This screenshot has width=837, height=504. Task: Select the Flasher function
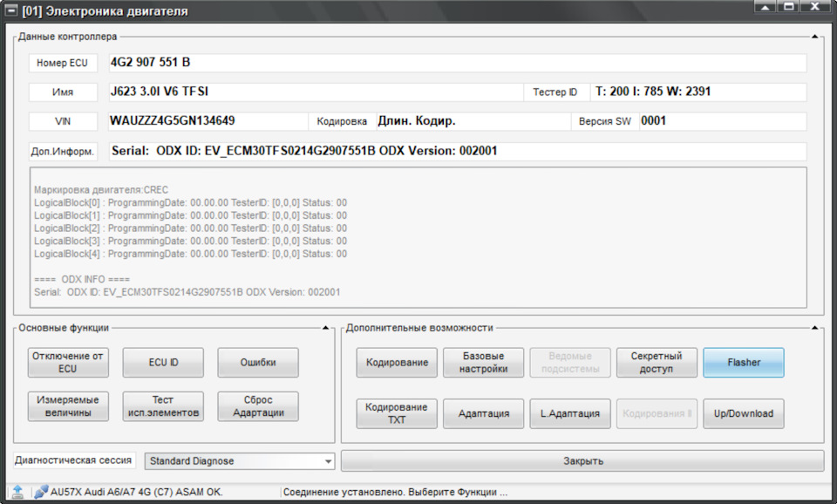pyautogui.click(x=743, y=362)
